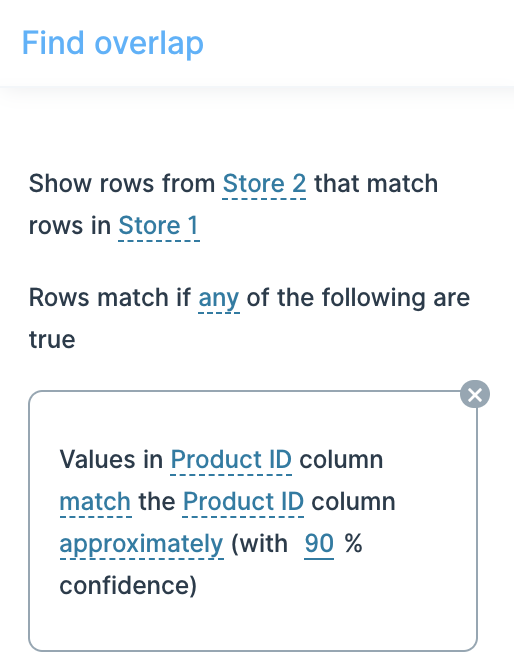Image resolution: width=514 pixels, height=672 pixels.
Task: Click 'Values in' text inside condition
Action: [x=111, y=460]
